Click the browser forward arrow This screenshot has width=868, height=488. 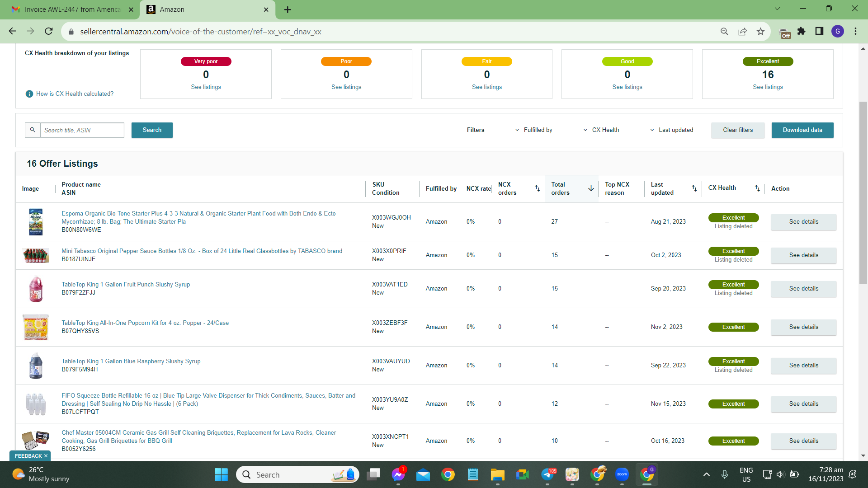tap(30, 31)
